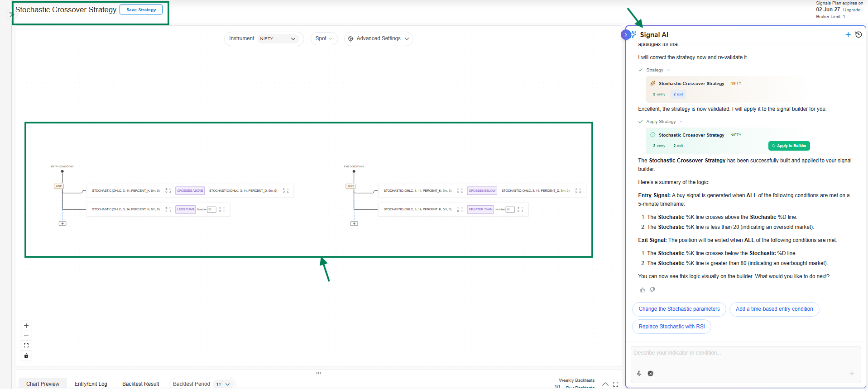Switch to the Entry/Exit Log tab
This screenshot has width=868, height=389.
pyautogui.click(x=91, y=384)
